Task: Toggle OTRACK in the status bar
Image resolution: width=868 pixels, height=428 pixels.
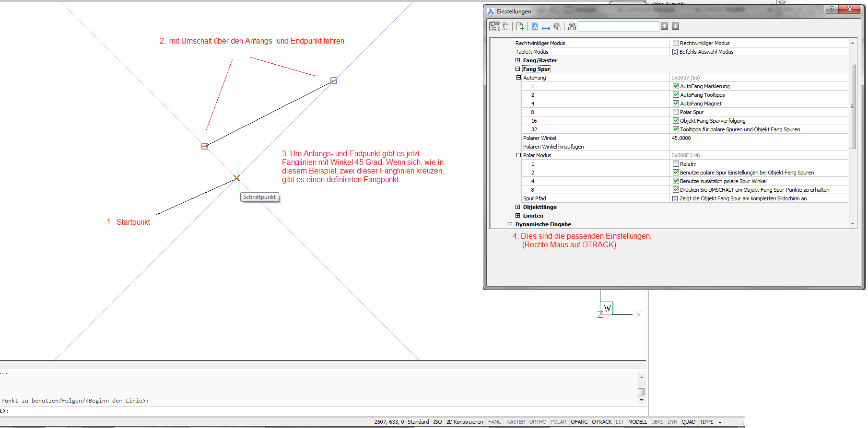Action: pyautogui.click(x=602, y=422)
